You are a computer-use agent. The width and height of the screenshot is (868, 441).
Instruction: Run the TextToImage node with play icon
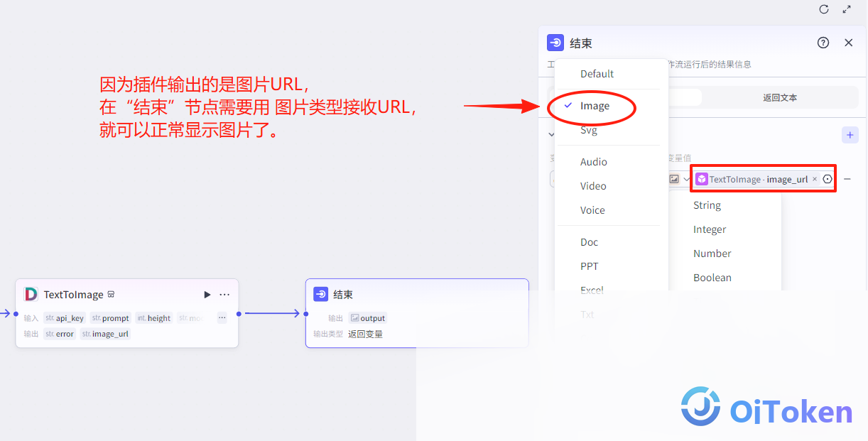tap(207, 294)
